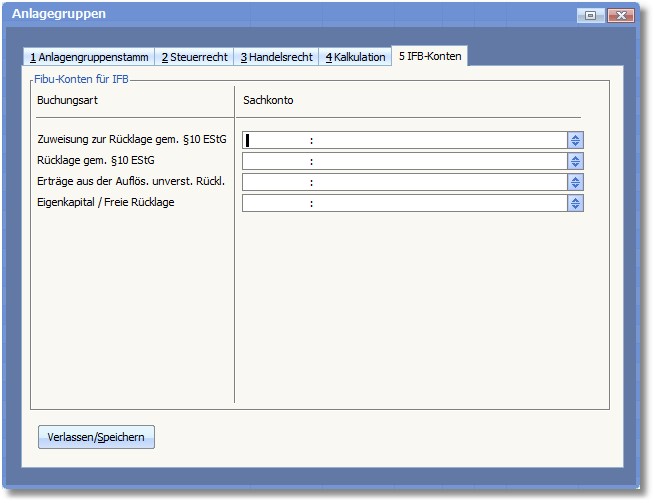Activate the Eigenkapital / Freie Rücklage input field

click(404, 203)
